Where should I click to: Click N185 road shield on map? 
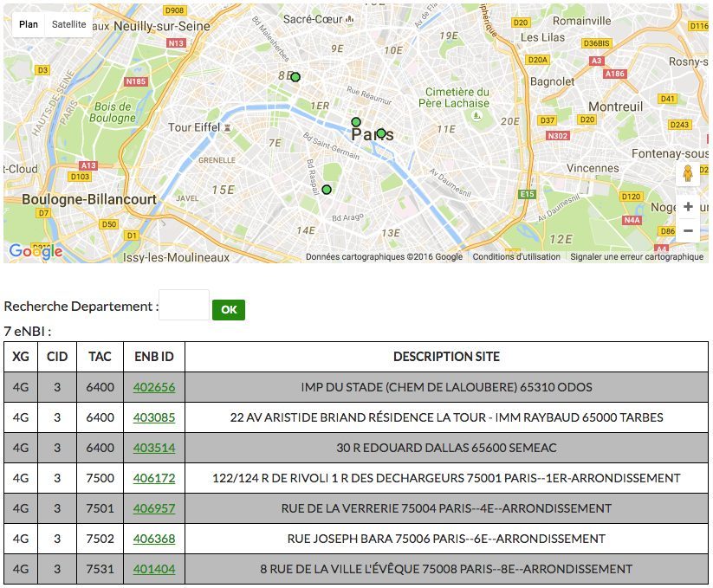tap(136, 81)
